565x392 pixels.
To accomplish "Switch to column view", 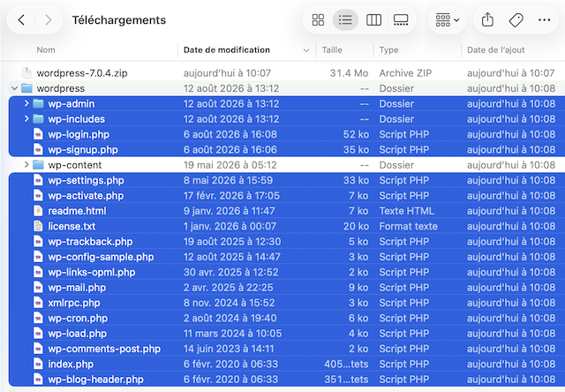I will (373, 19).
